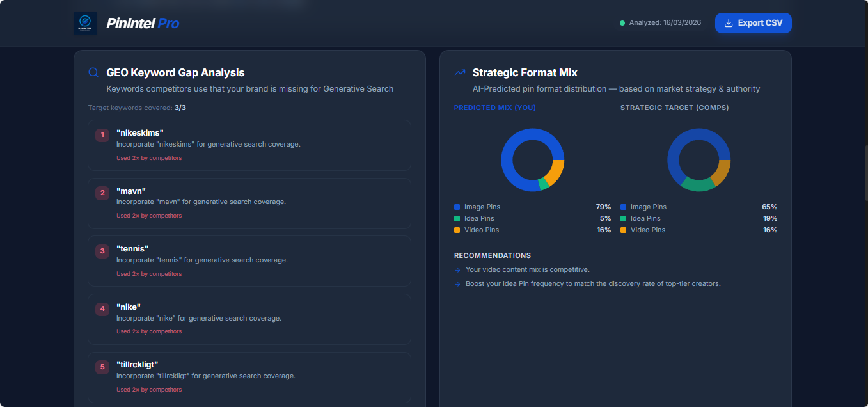Image resolution: width=868 pixels, height=407 pixels.
Task: Click orange Video Pins swatch in Strategic Target legend
Action: pyautogui.click(x=623, y=230)
